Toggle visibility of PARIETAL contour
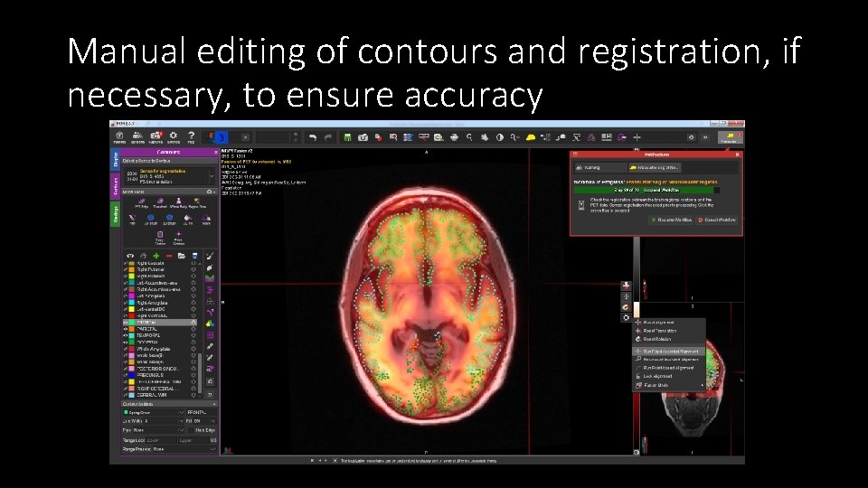This screenshot has width=868, height=488. tap(126, 329)
